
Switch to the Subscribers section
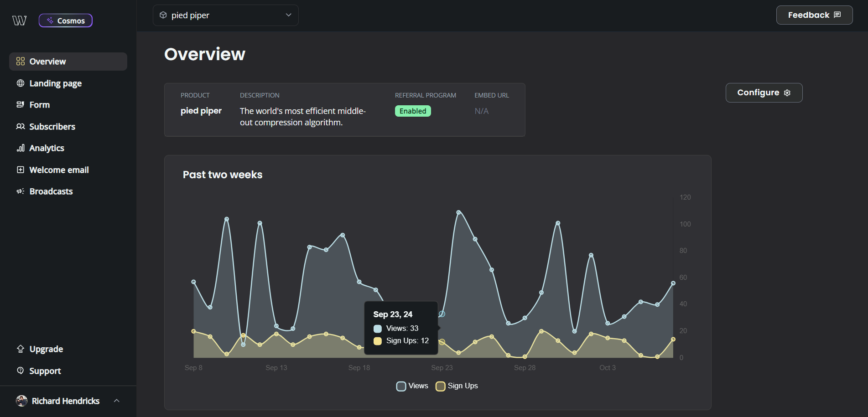point(52,126)
